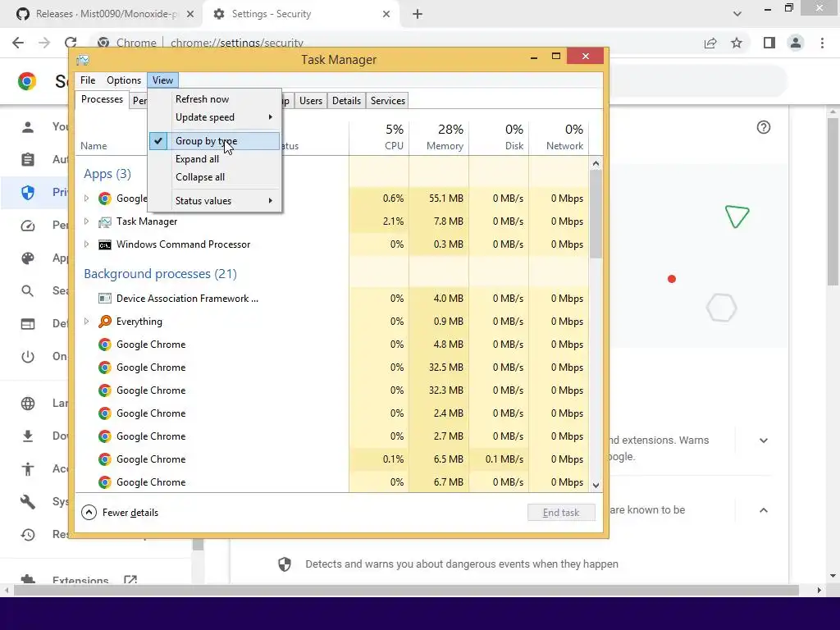The image size is (840, 630).
Task: Expand the Everything process row
Action: click(x=86, y=322)
